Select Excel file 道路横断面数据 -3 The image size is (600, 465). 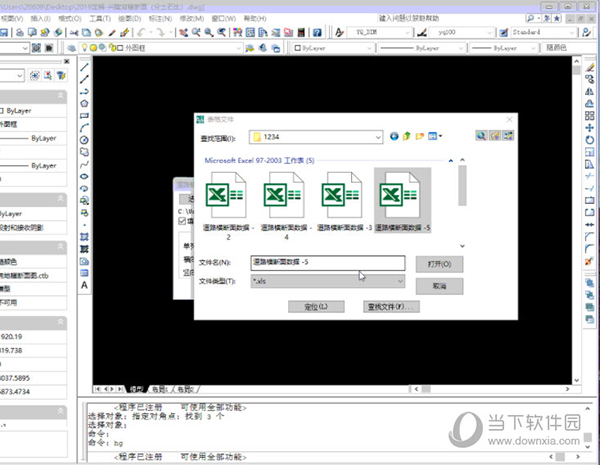[344, 201]
